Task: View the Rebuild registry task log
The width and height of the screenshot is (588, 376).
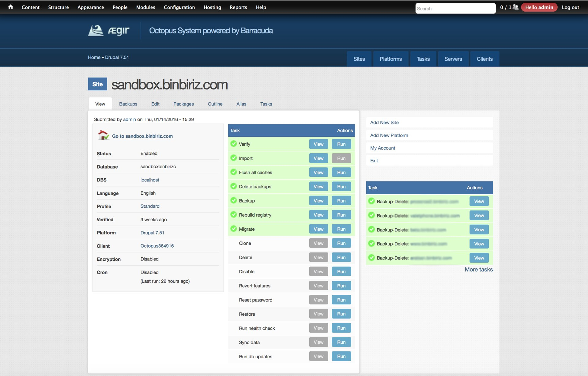Action: [318, 215]
